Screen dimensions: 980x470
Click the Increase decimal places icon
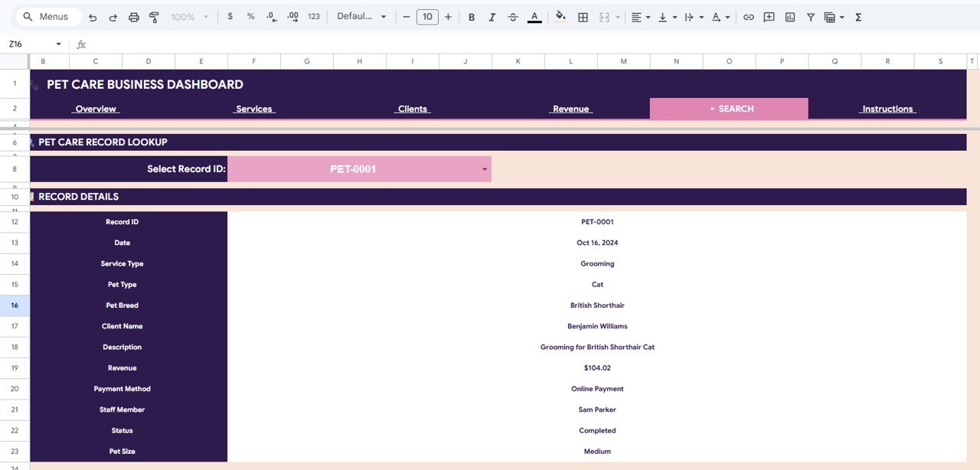point(292,15)
